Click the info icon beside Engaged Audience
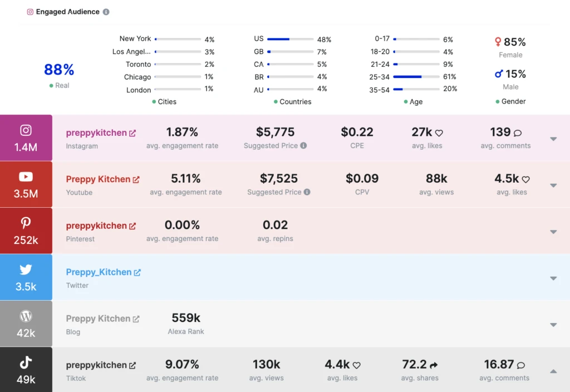This screenshot has width=570, height=392. (x=106, y=12)
